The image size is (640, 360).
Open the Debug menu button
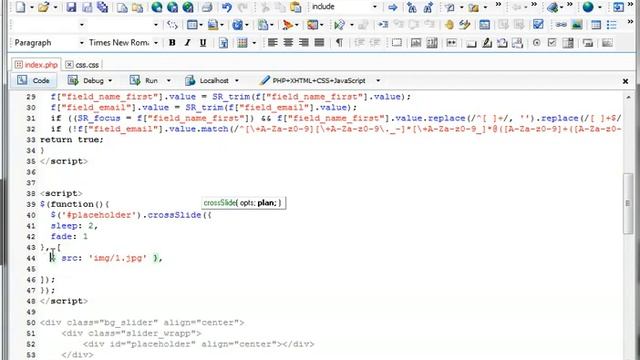pos(89,80)
